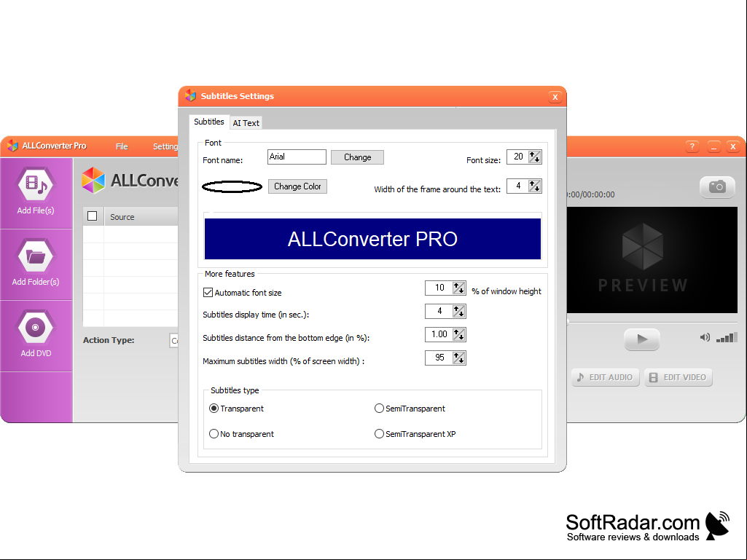Click the Change Color button

pos(298,186)
